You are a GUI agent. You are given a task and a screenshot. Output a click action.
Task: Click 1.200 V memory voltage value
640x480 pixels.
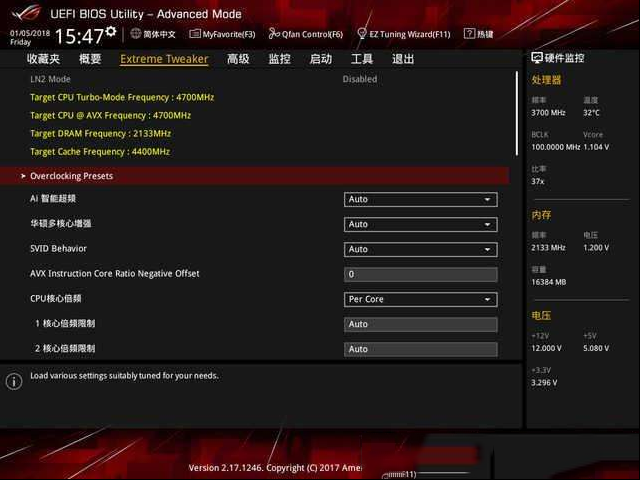tap(596, 248)
